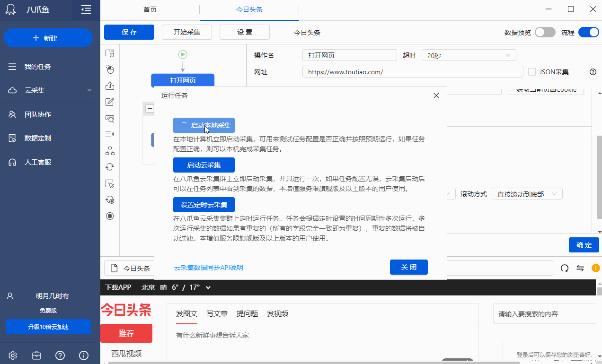Click the 推荐 red button on the Toutiao page
Screen dimensions: 602x364
point(126,333)
